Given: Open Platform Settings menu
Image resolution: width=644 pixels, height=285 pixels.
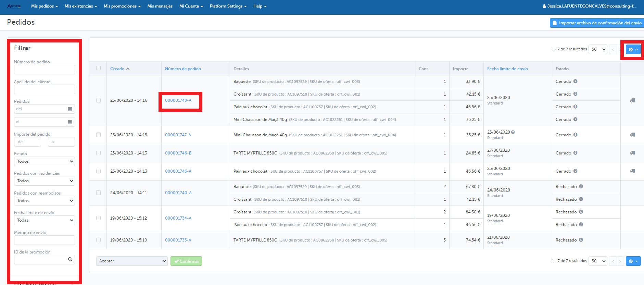Looking at the screenshot, I should click(228, 6).
